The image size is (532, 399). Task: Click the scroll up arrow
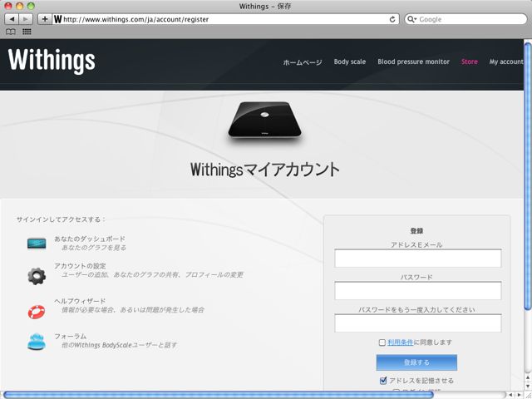(x=528, y=377)
